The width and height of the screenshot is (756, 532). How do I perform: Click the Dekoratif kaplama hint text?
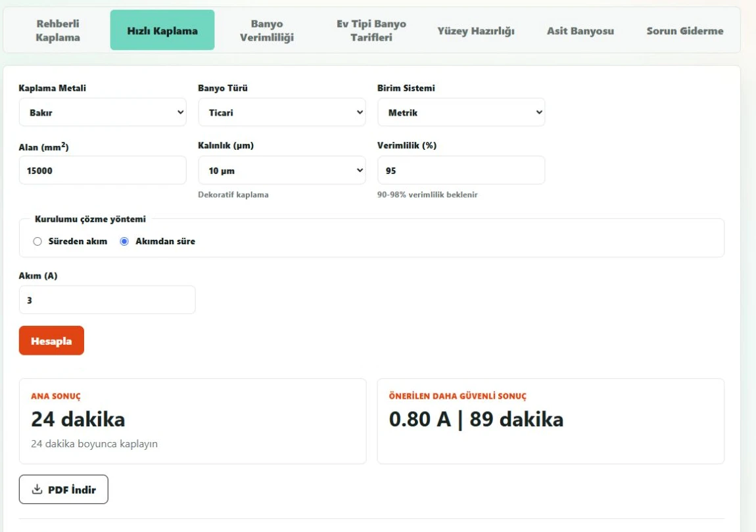click(x=233, y=194)
